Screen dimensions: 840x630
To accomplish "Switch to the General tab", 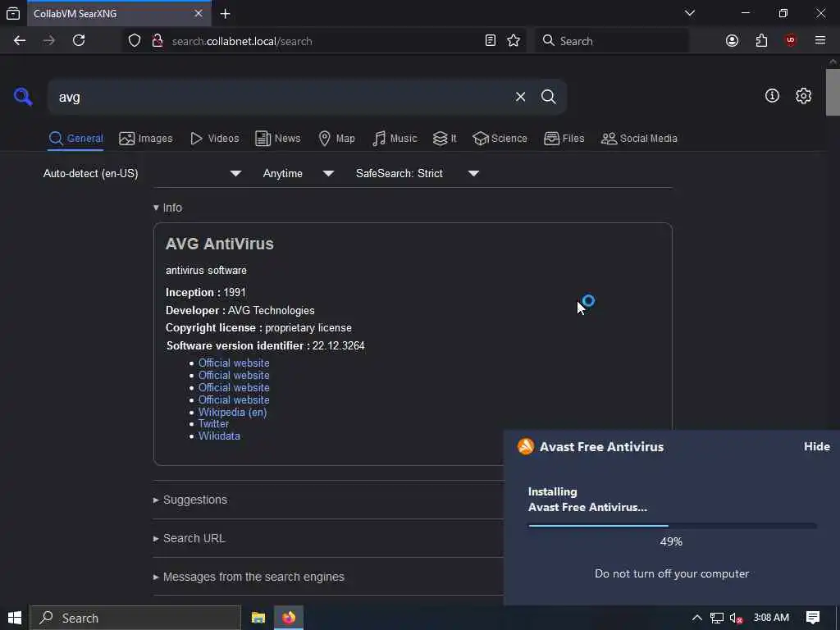I will click(75, 138).
